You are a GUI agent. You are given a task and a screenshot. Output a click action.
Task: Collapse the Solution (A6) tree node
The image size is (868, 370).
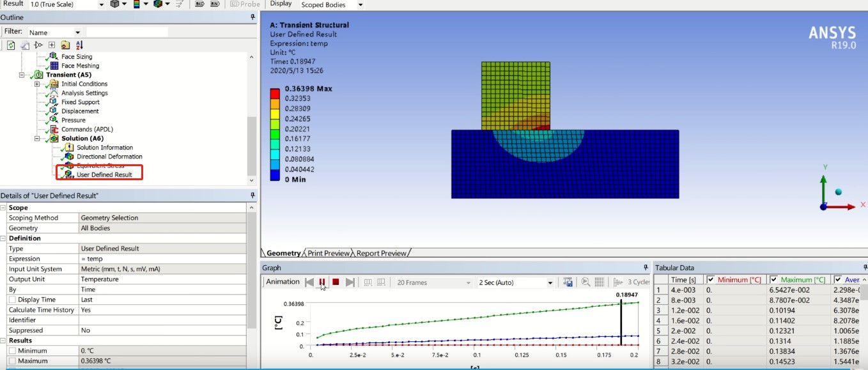point(37,138)
